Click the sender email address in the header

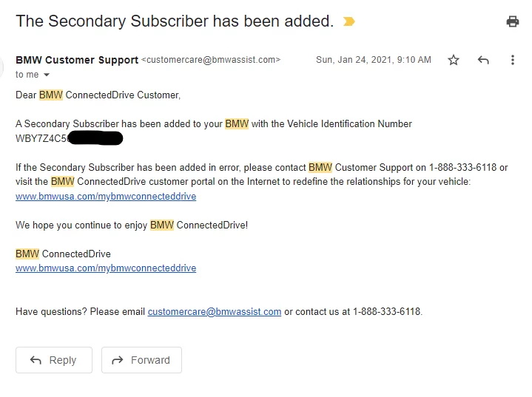point(211,60)
